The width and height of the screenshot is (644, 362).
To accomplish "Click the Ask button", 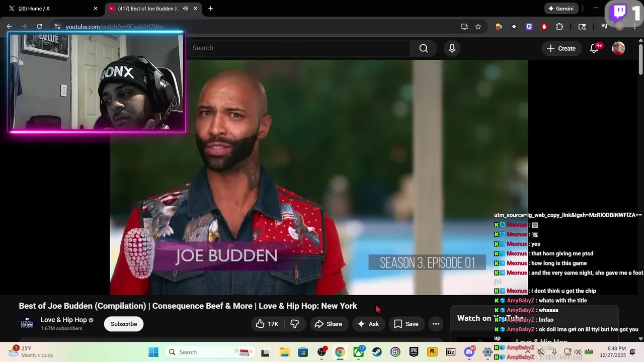I will pyautogui.click(x=368, y=324).
